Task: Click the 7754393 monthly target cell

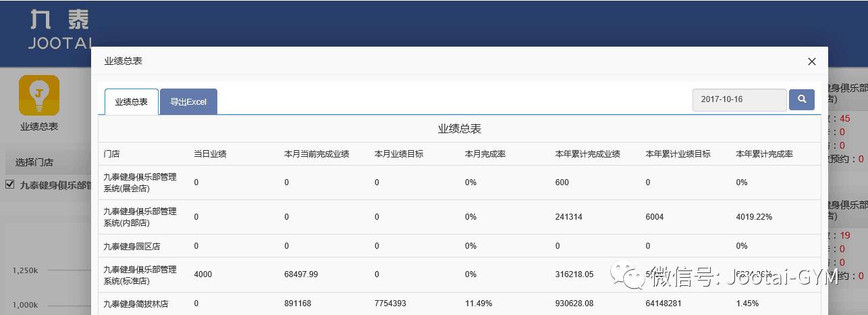Action: (390, 304)
